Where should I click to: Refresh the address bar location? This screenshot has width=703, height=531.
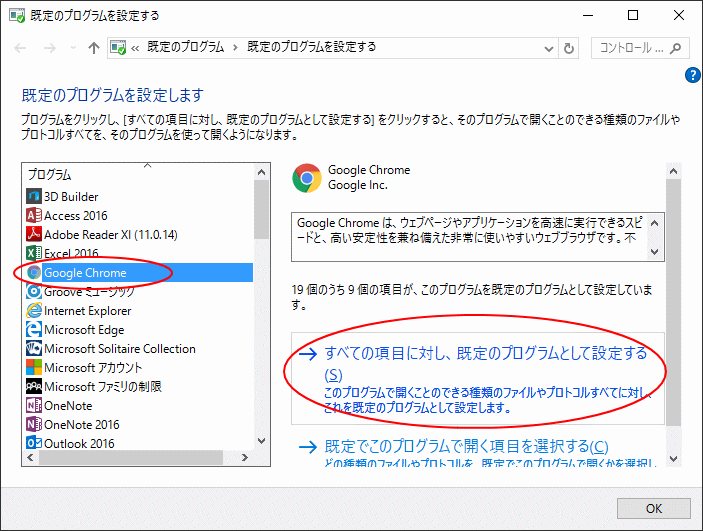[568, 48]
